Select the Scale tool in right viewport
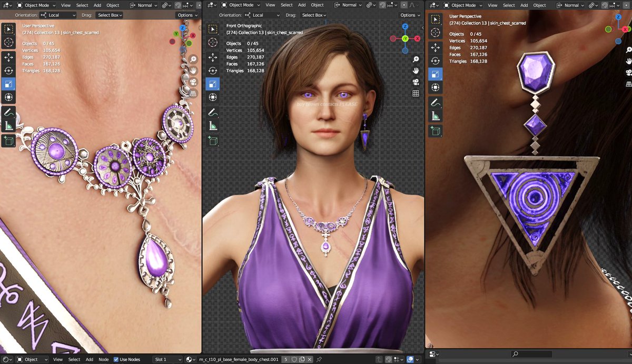Screen dimensions: 632x364 (436, 74)
